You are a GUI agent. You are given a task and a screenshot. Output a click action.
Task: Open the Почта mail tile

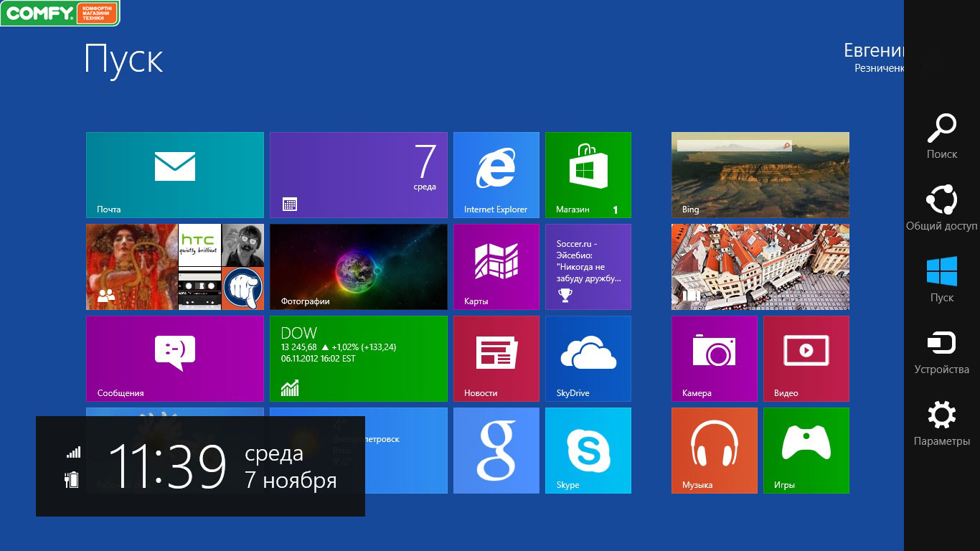pyautogui.click(x=175, y=175)
